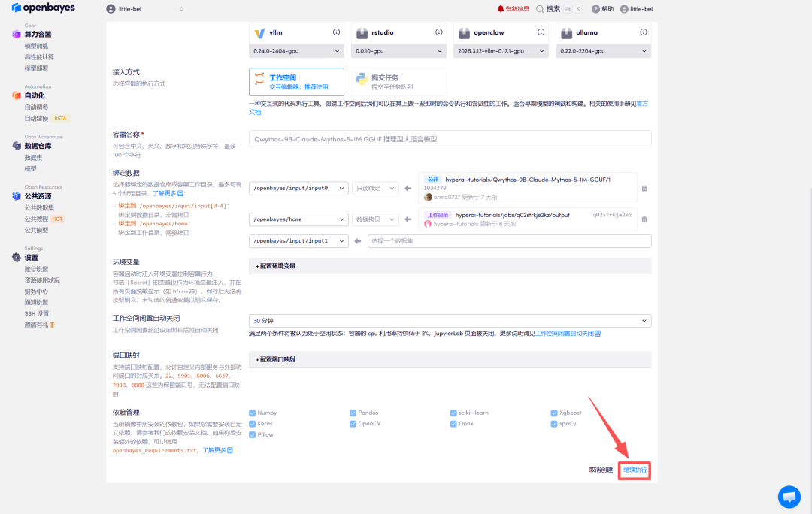Click the arrow icon beside /openbayes/home
Screen dimensions: 812x514
point(408,219)
